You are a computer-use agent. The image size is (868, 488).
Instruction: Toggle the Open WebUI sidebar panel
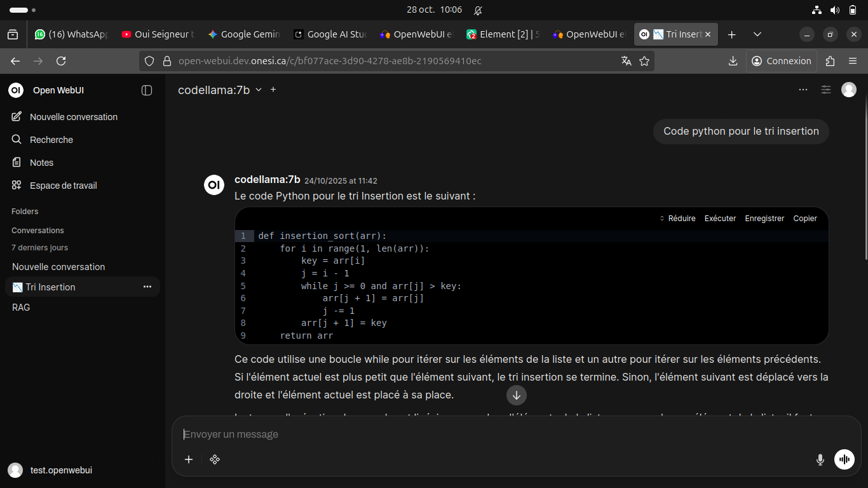pos(147,90)
